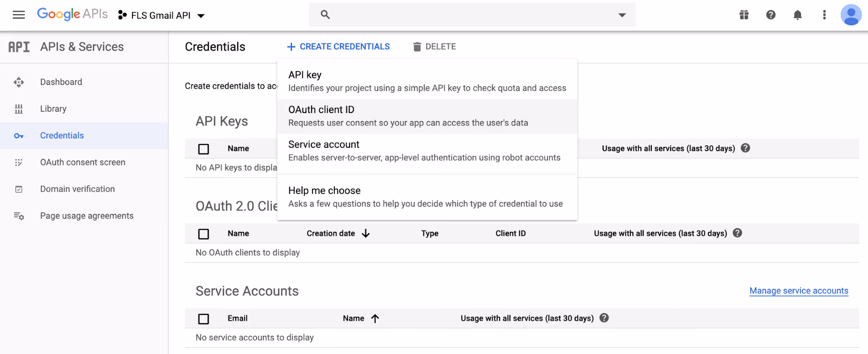Expand the search bar dropdown arrow

622,15
